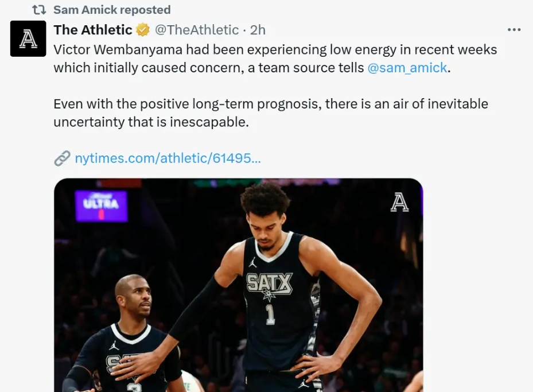Screen dimensions: 533x392
Task: Click the repost arrows icon above the tweet
Action: 39,10
